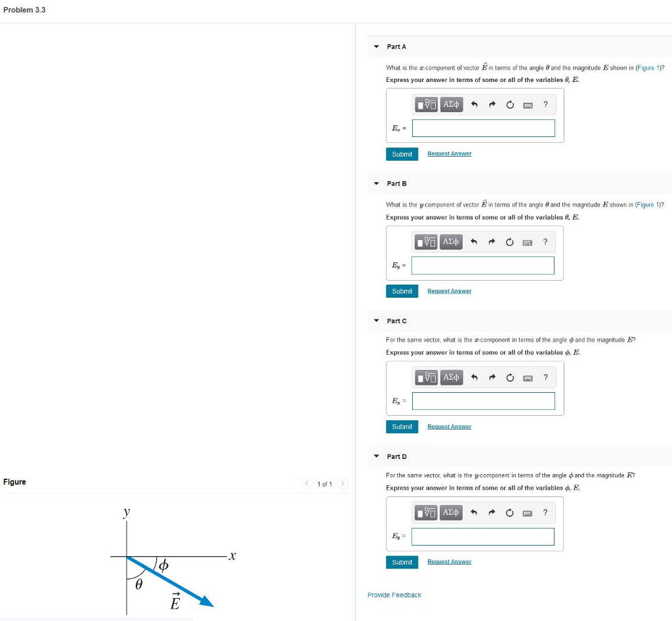Open the Figure 1 link in Part A

pyautogui.click(x=648, y=68)
